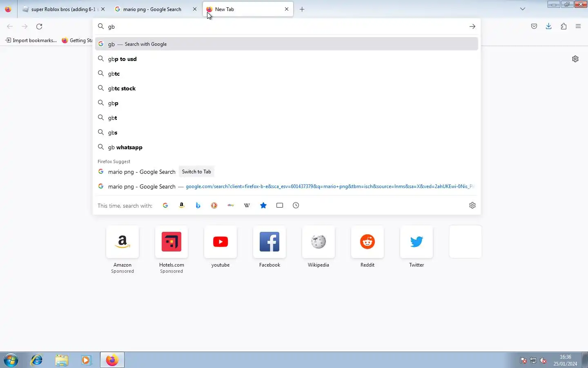Search this time with Amazon icon
The height and width of the screenshot is (368, 588).
click(182, 205)
